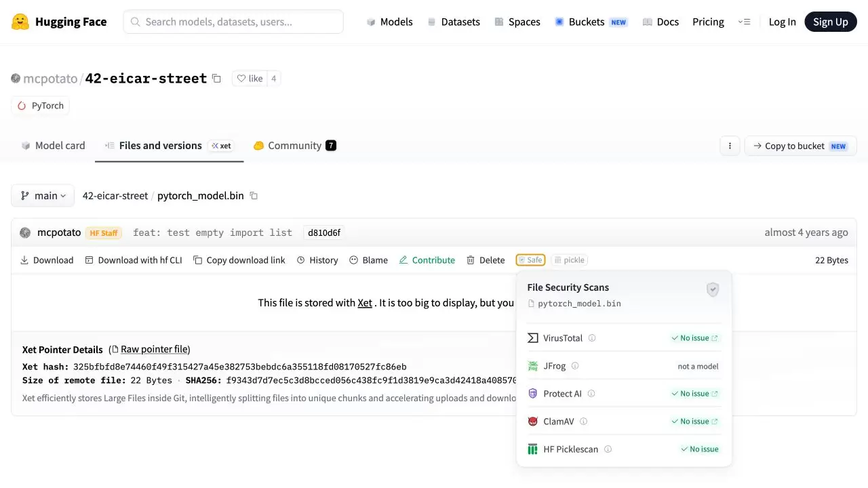Viewport: 868px width, 488px height.
Task: Click the shield icon in File Security Scans
Action: click(x=713, y=289)
